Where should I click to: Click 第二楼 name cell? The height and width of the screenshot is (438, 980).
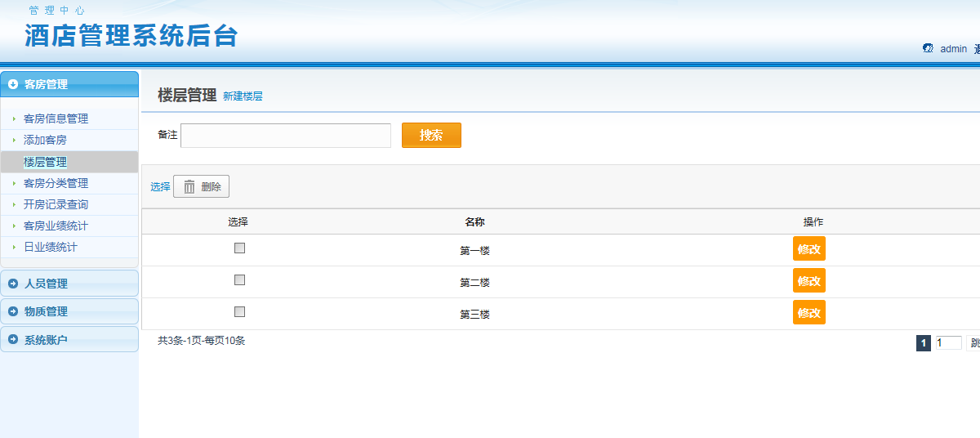[474, 283]
